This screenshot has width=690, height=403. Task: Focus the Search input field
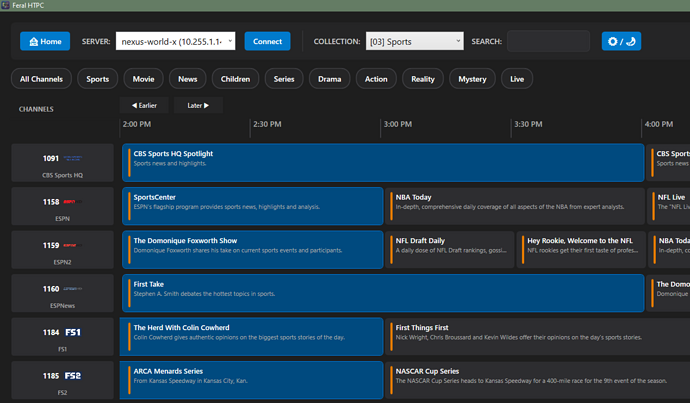(548, 41)
